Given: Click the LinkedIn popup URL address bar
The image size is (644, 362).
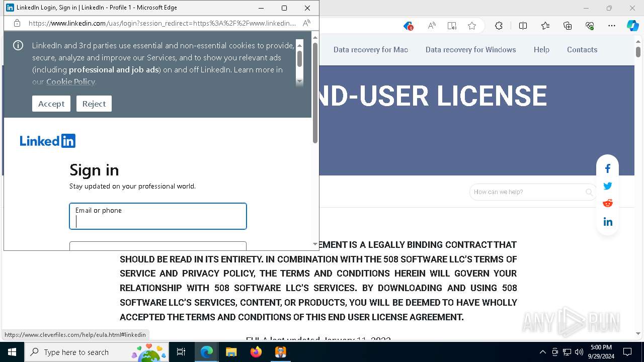Looking at the screenshot, I should point(162,23).
